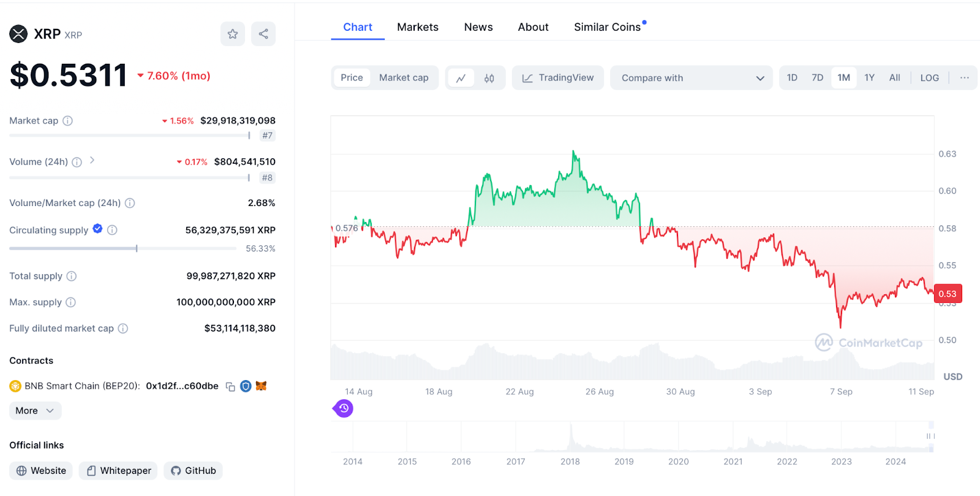Click the purple history clock icon
The width and height of the screenshot is (980, 496).
tap(344, 408)
